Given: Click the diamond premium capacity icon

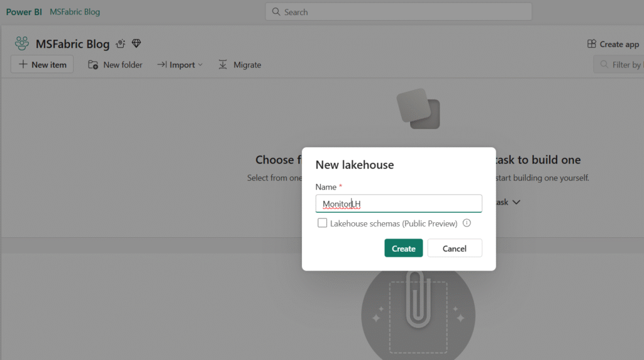Looking at the screenshot, I should pyautogui.click(x=136, y=43).
